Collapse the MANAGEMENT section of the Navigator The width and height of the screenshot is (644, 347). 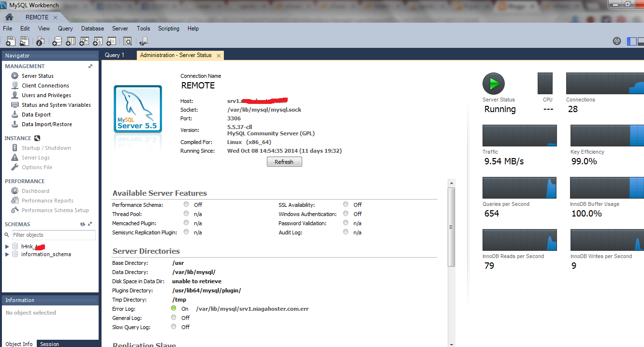coord(89,66)
